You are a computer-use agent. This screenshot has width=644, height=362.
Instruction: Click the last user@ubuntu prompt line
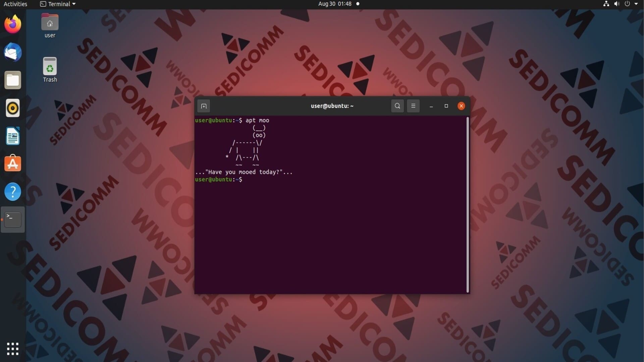tap(219, 180)
